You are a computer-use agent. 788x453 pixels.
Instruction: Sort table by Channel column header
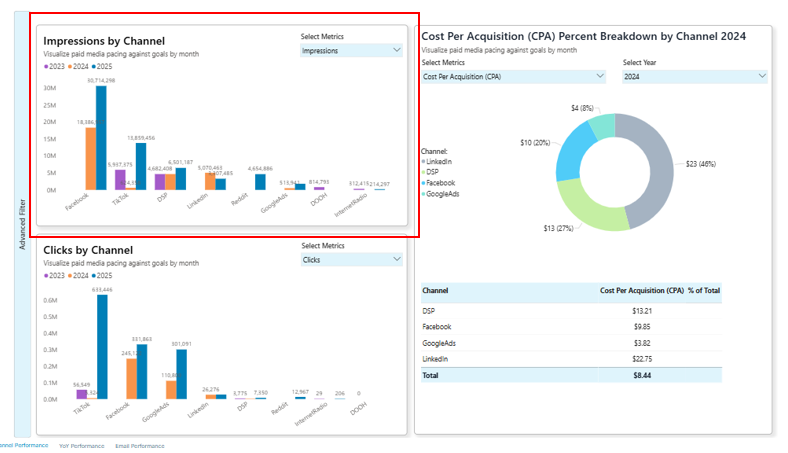[x=436, y=291]
